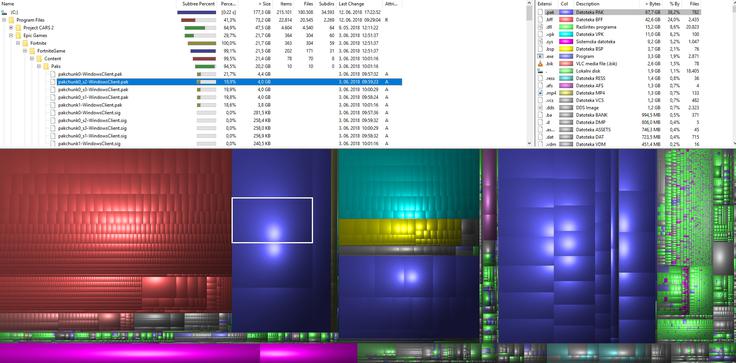Screen dimensions: 736x363
Task: Click the pakchunk1-WindowsClient.sig file icon
Action: click(53, 143)
